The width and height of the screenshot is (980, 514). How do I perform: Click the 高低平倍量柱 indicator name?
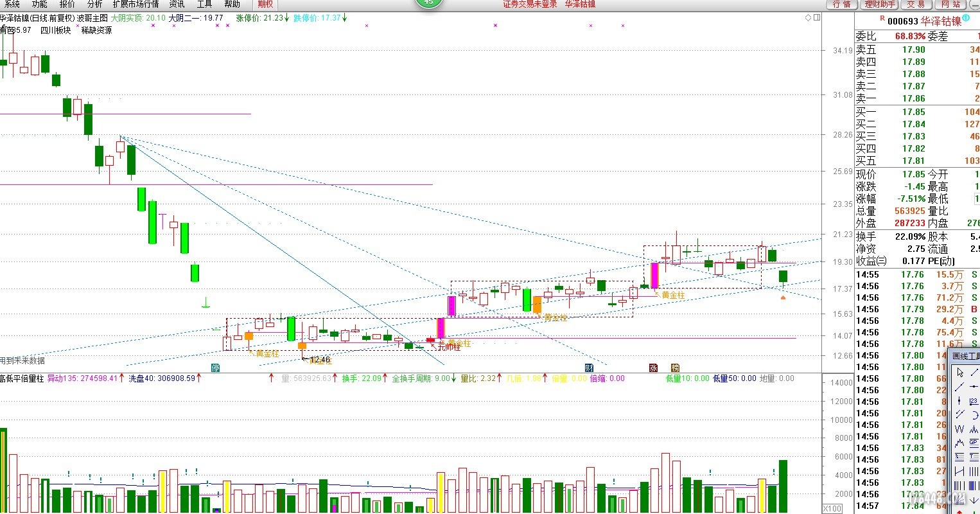(22, 378)
